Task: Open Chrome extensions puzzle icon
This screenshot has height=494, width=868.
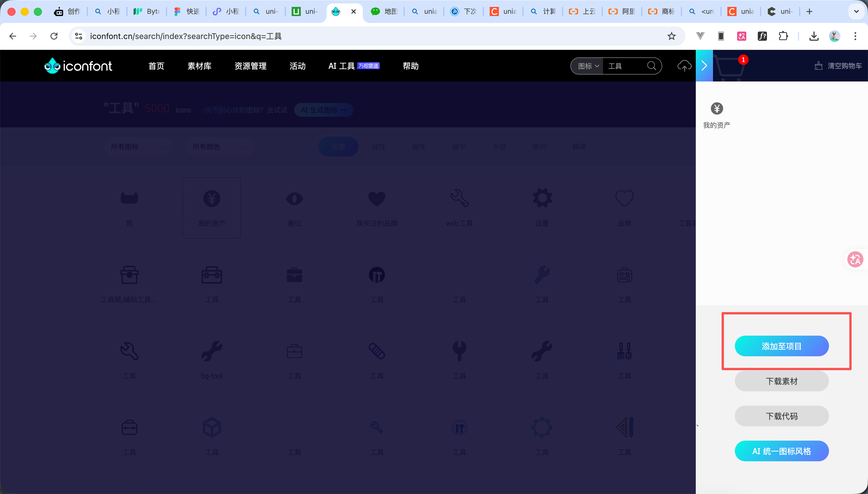Action: coord(783,36)
